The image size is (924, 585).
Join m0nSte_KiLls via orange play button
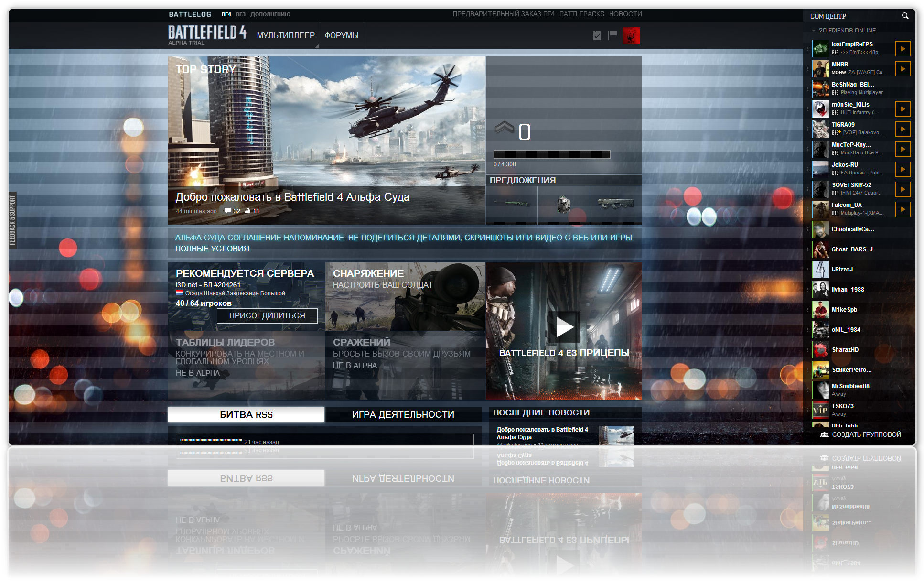click(x=903, y=109)
